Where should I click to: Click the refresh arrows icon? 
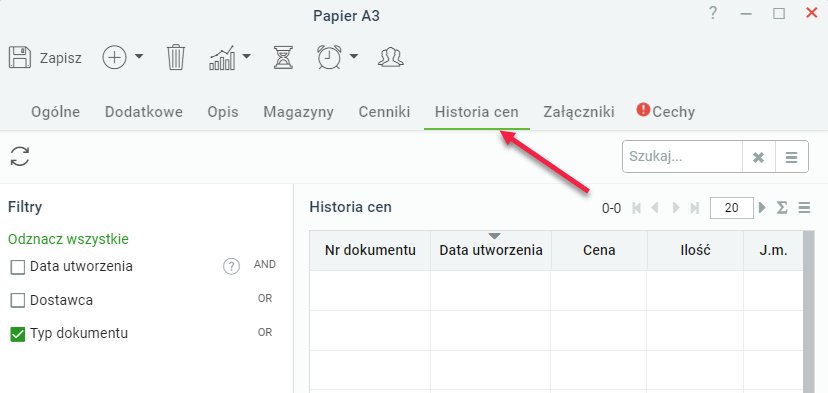coord(20,156)
